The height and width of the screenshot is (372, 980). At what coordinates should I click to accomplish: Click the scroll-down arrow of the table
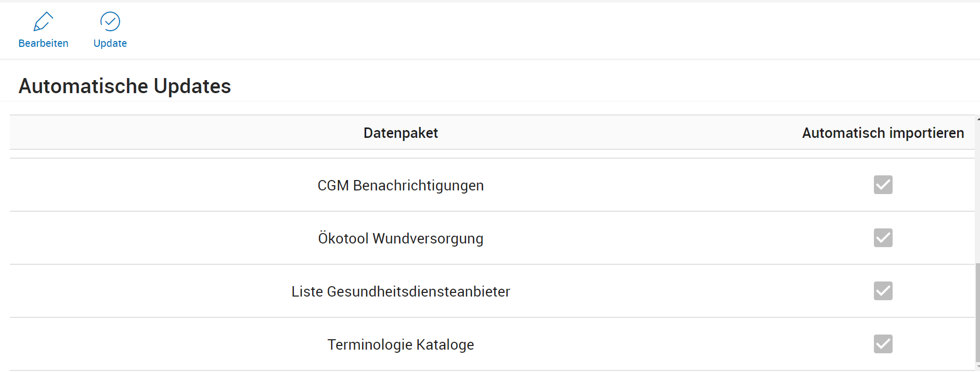pyautogui.click(x=978, y=367)
